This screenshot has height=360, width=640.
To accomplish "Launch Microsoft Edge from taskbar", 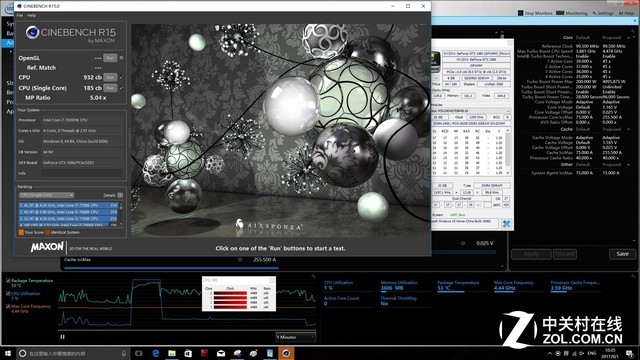I will (x=156, y=353).
